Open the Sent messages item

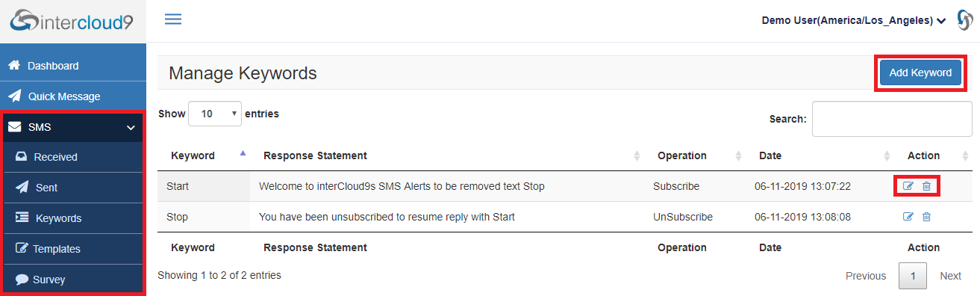73,188
